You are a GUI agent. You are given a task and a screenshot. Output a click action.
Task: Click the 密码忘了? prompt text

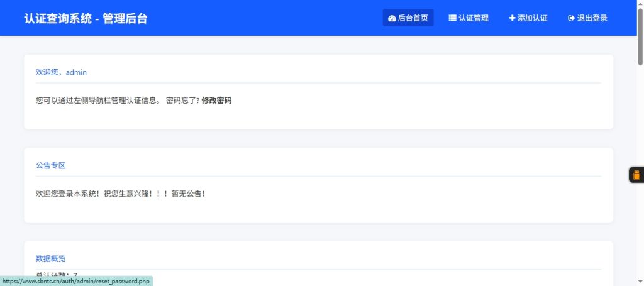click(x=182, y=101)
